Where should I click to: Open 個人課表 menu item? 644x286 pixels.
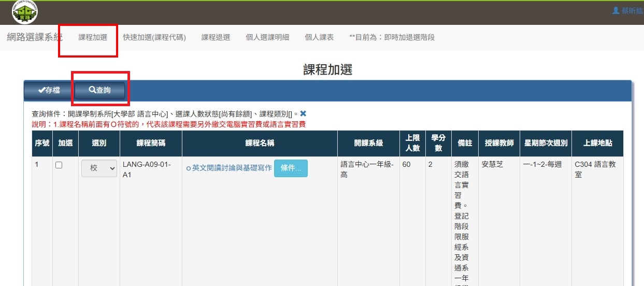[319, 37]
